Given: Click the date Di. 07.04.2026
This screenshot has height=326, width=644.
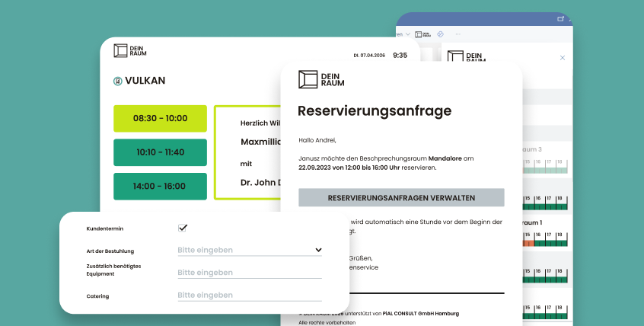Looking at the screenshot, I should (x=369, y=56).
